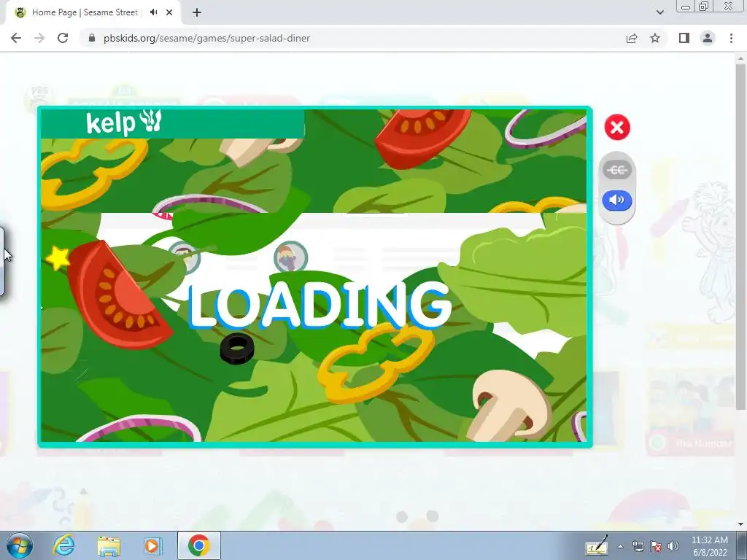The height and width of the screenshot is (560, 747).
Task: Reload the current page
Action: 63,38
